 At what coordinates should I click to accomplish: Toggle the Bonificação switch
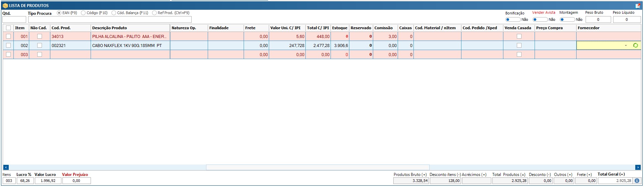tap(512, 19)
